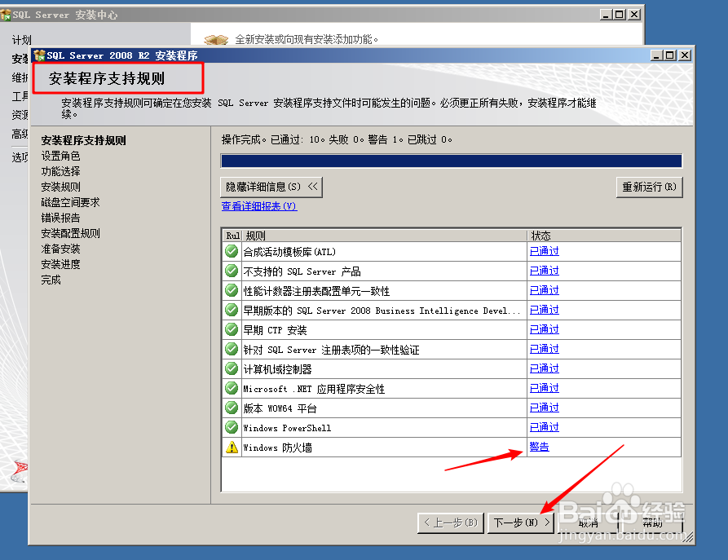Maximize the SQL Server 2008 R2 安装程序 window
Viewport: 728px width, 560px height.
(669, 55)
